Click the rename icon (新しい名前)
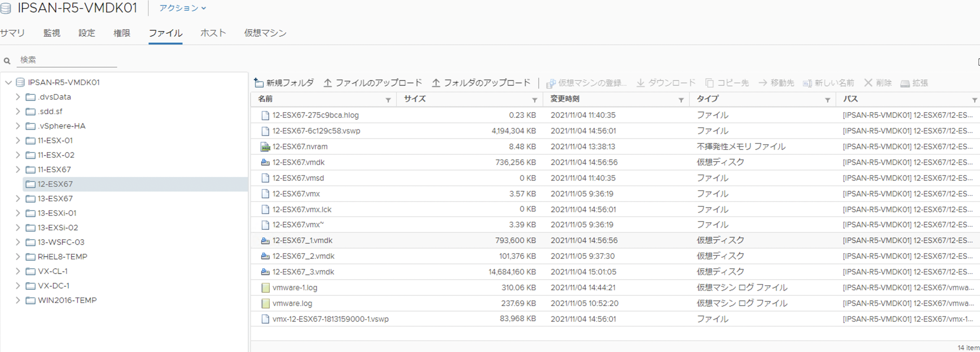980x352 pixels. tap(807, 83)
